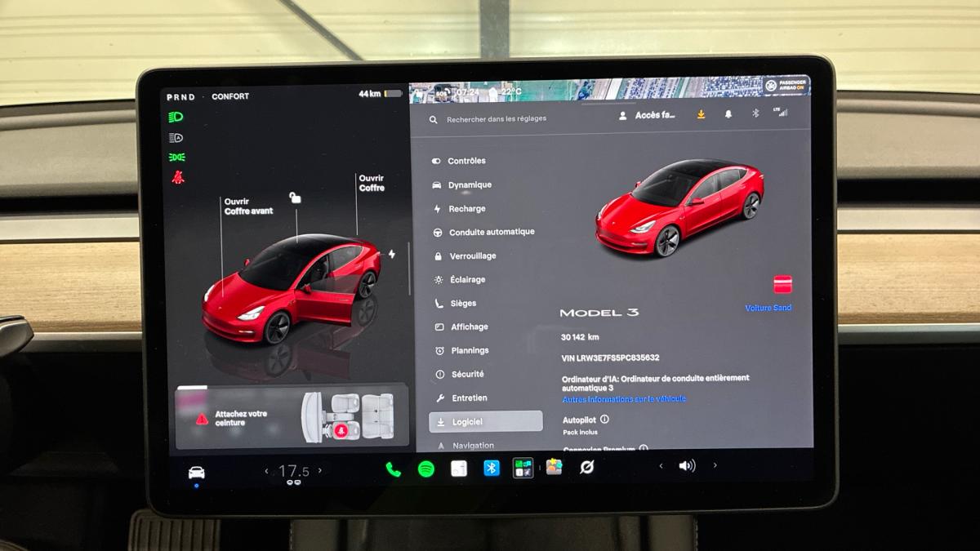Image resolution: width=980 pixels, height=551 pixels.
Task: Tap the LTE signal indicator
Action: pos(780,112)
